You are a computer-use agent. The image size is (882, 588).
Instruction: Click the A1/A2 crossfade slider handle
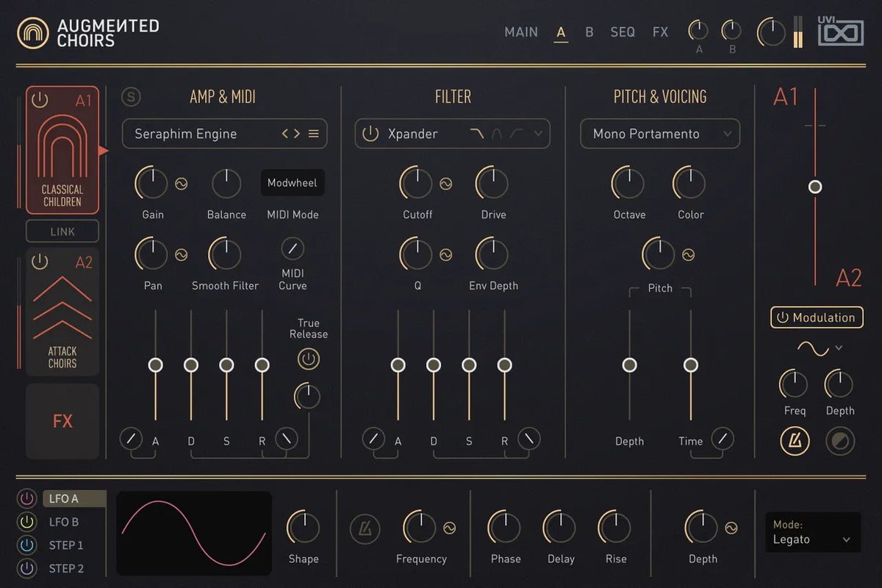814,187
